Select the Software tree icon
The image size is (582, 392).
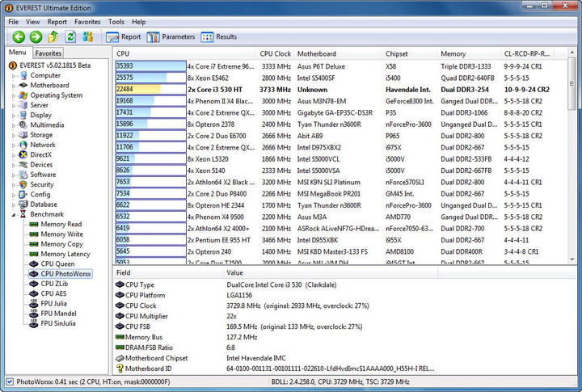[x=23, y=175]
